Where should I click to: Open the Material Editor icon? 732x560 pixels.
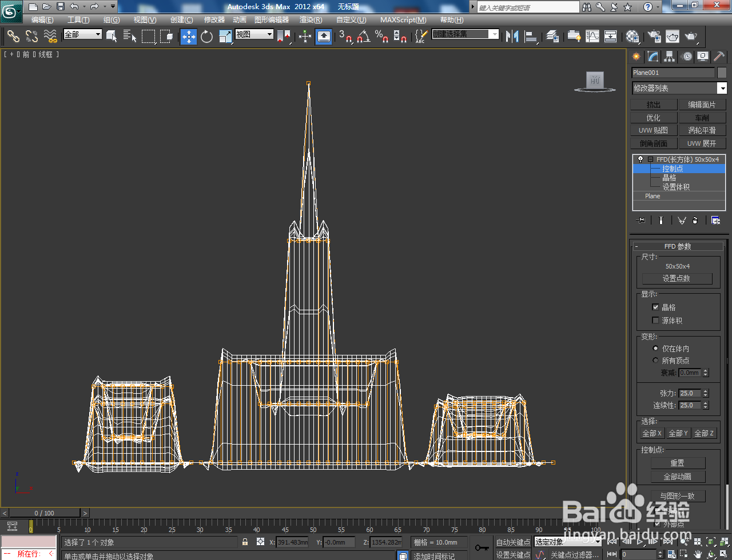pyautogui.click(x=632, y=36)
